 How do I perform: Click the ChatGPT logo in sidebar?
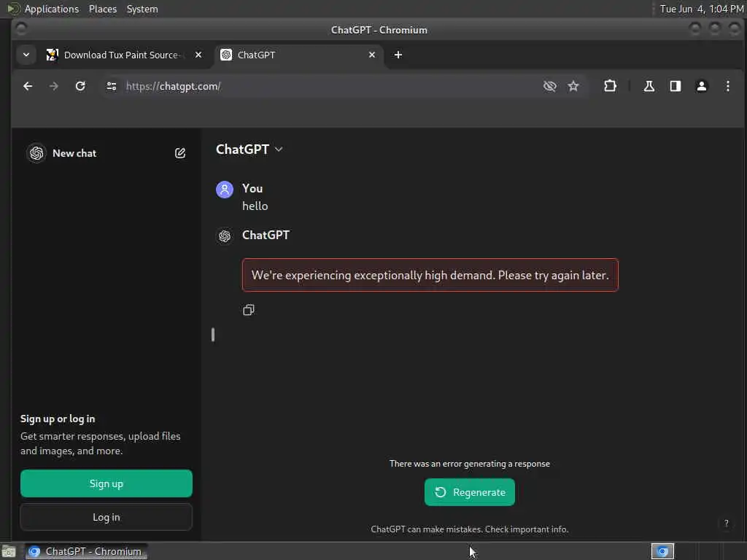point(36,153)
